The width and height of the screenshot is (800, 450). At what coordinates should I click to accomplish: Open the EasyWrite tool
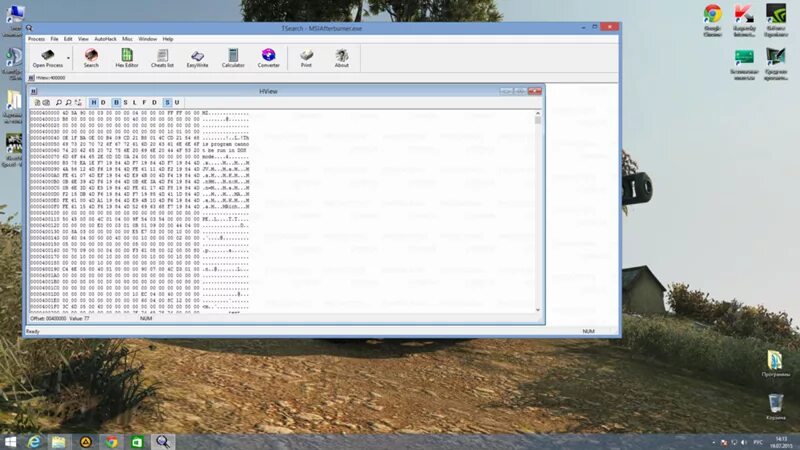pos(197,58)
